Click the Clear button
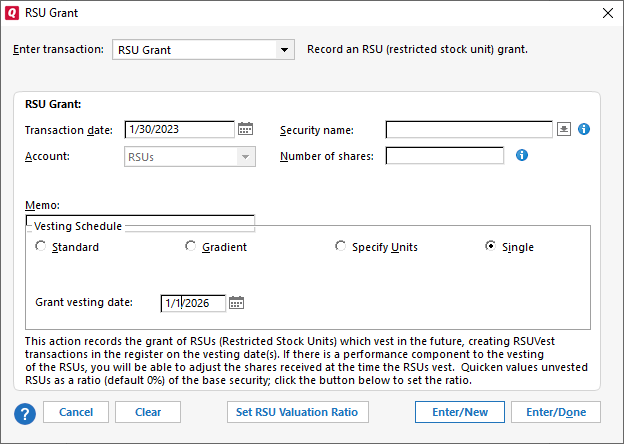624x444 pixels. coord(148,412)
